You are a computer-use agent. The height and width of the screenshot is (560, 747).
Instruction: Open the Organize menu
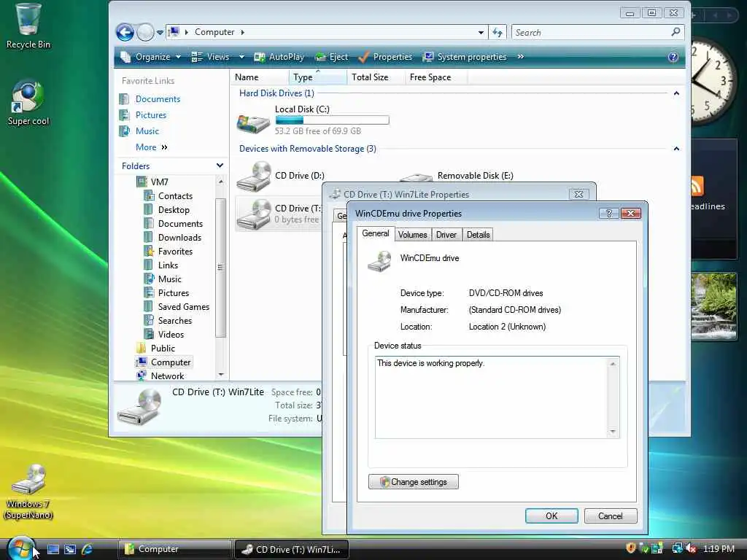pos(151,57)
